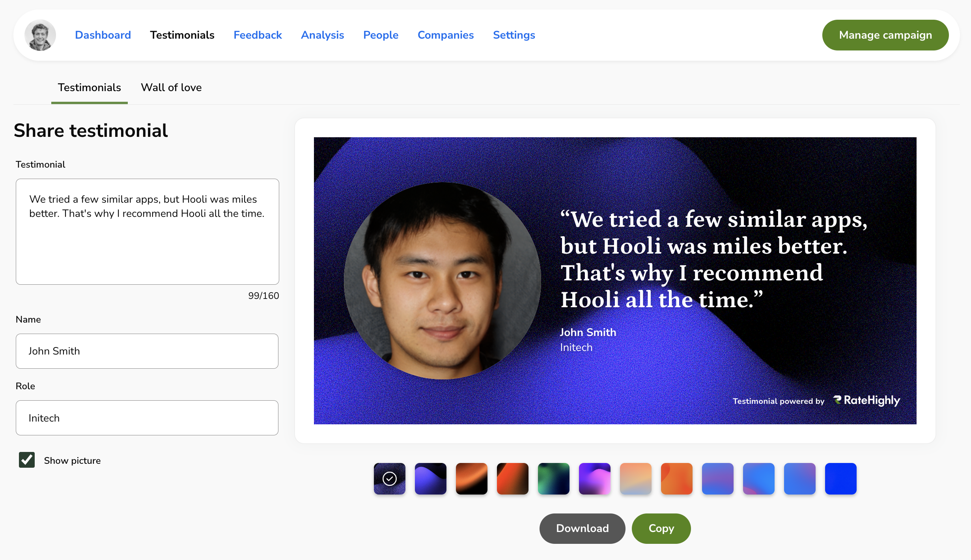
Task: Click the user profile avatar
Action: pos(40,35)
